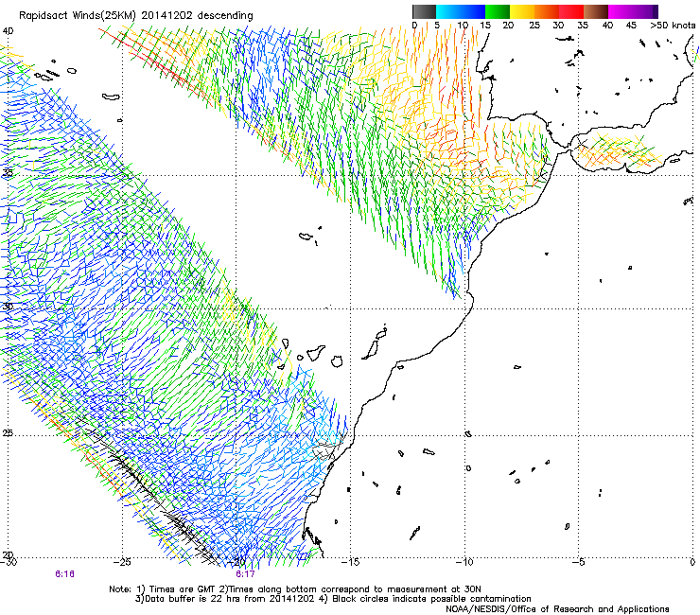Click the '>50 knots' legend label
700x615 pixels.
click(x=673, y=25)
